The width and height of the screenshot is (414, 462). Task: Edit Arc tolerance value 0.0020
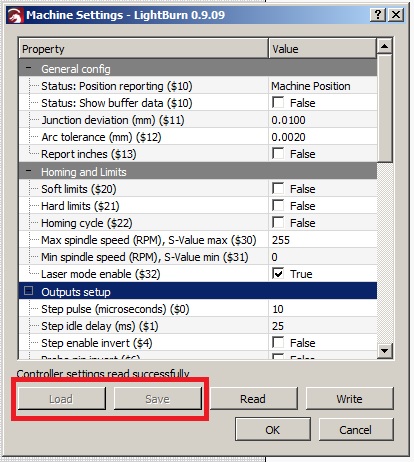click(323, 137)
